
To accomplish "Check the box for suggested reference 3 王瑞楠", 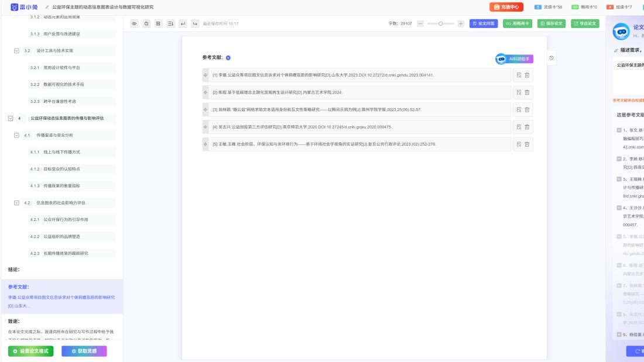I will [619, 179].
